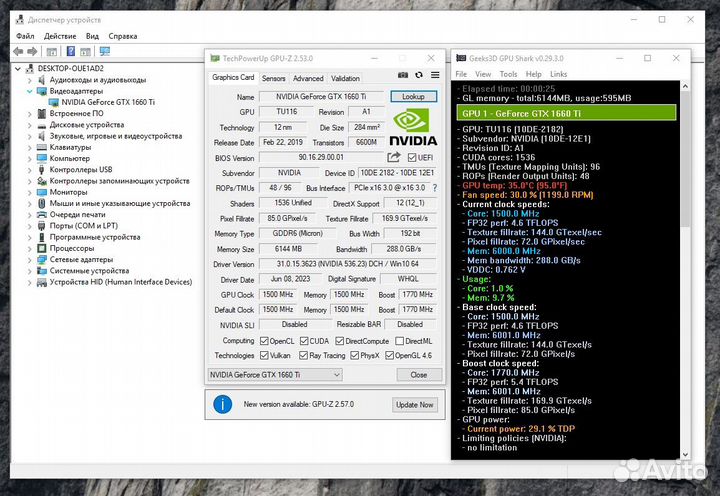Expand the Системные устройства node
This screenshot has width=720, height=496.
click(x=29, y=271)
